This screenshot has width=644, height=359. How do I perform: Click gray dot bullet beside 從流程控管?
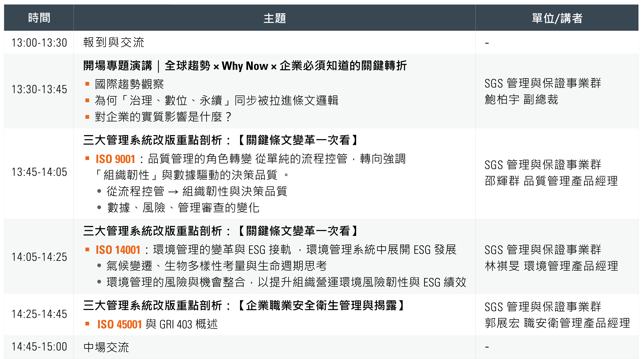99,191
